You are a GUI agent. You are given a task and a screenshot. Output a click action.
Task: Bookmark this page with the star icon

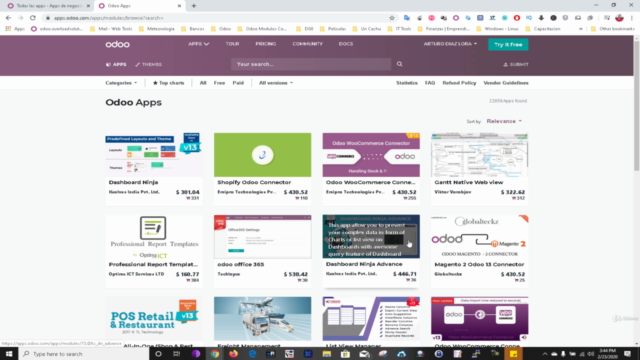pyautogui.click(x=392, y=18)
